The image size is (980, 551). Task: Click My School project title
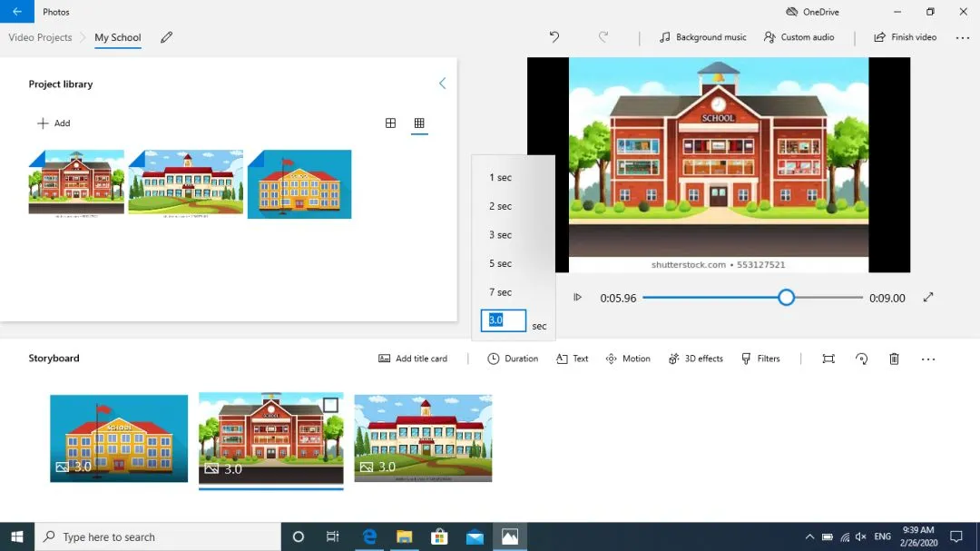[x=117, y=37]
